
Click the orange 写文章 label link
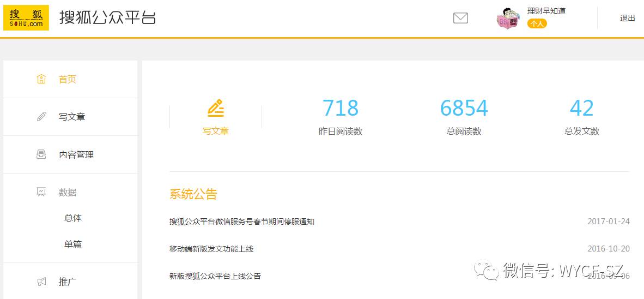click(216, 131)
